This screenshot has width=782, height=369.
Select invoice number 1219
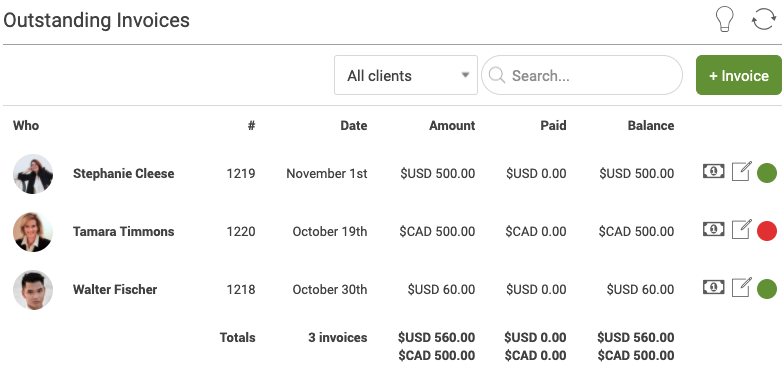(x=241, y=174)
